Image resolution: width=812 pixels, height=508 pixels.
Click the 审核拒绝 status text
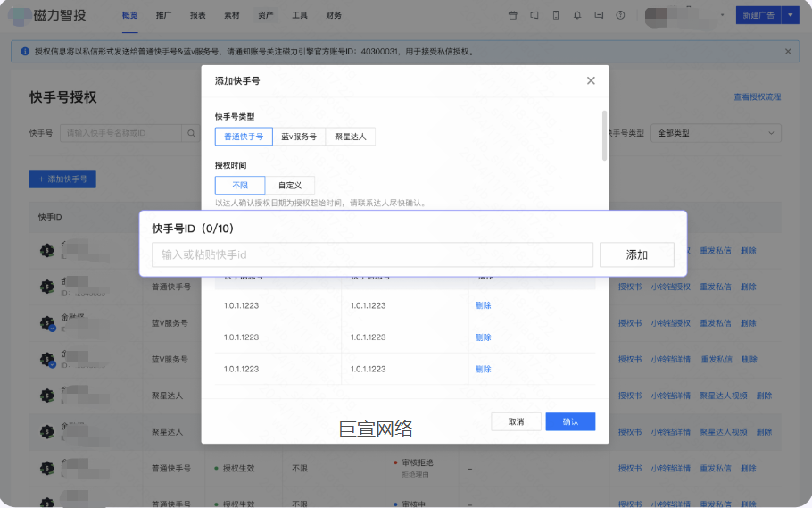[418, 462]
